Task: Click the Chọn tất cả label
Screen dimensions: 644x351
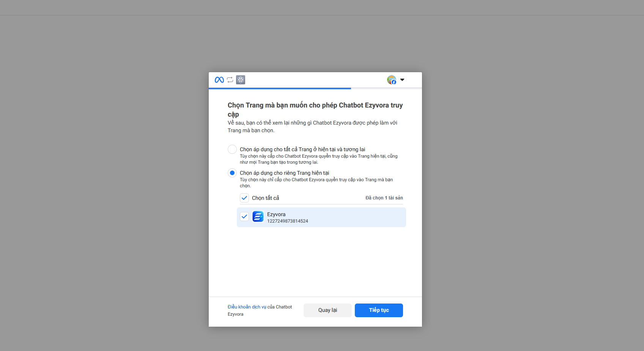Action: pos(265,198)
